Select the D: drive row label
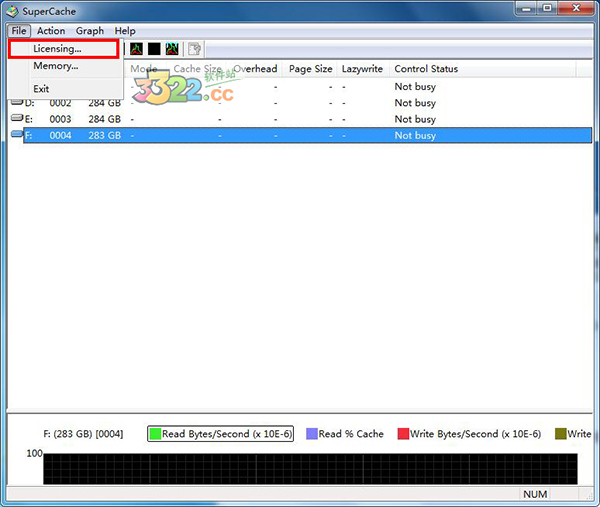 tap(29, 103)
